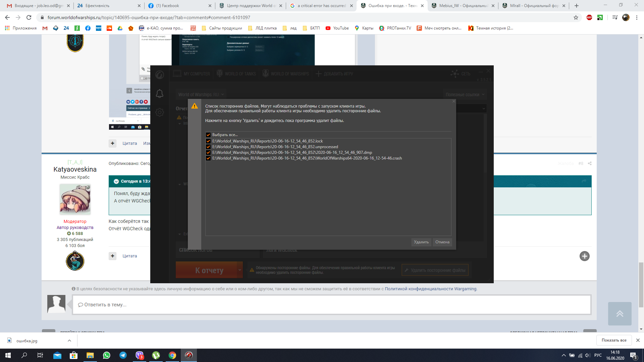Click the plus multi-quote button under Katyaoveskina's post
This screenshot has width=644, height=362.
point(113,256)
